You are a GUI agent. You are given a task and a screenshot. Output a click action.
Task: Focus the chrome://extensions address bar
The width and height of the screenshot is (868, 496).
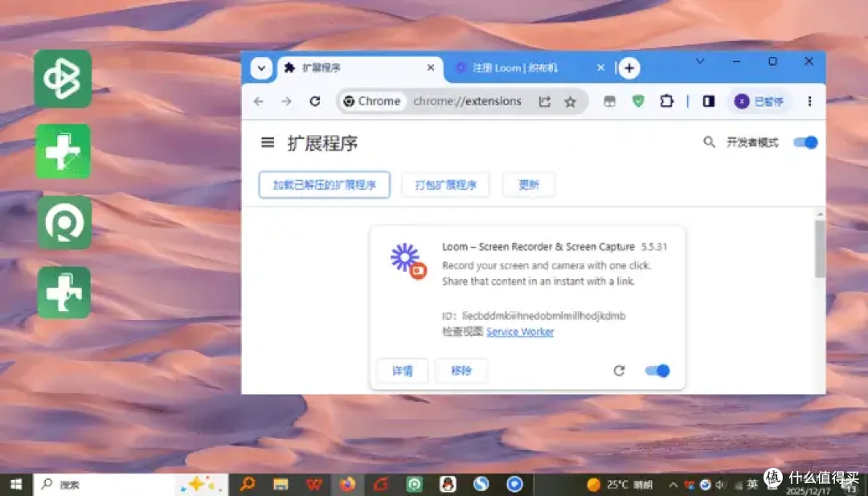click(467, 101)
